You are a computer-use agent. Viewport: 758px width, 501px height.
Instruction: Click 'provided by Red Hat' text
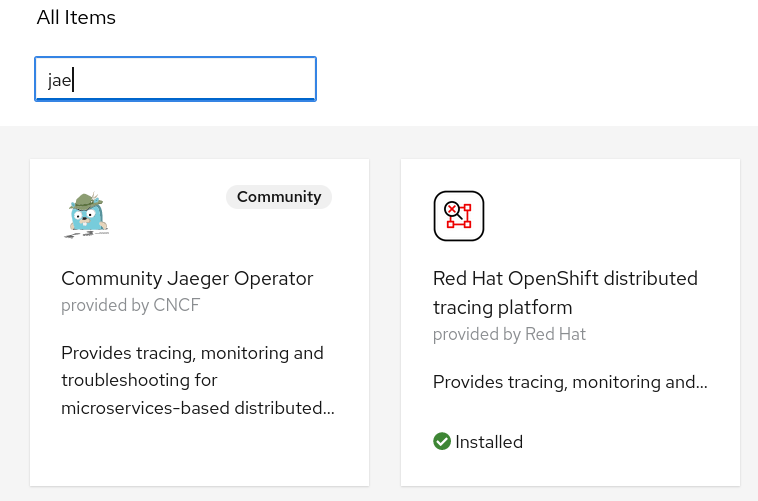pos(509,334)
